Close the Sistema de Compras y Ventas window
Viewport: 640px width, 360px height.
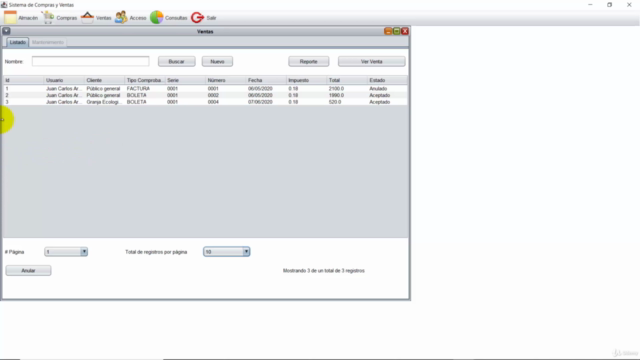coord(629,5)
